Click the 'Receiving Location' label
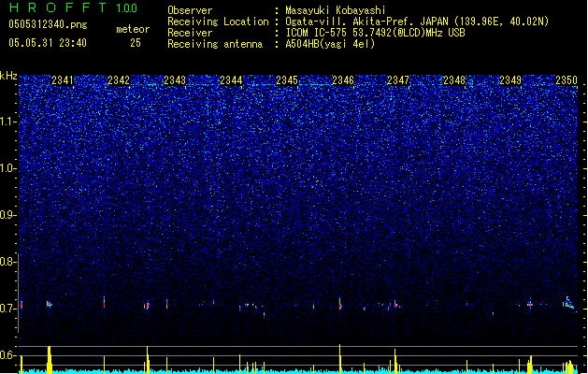Viewport: 588px width, 374px height. click(218, 22)
